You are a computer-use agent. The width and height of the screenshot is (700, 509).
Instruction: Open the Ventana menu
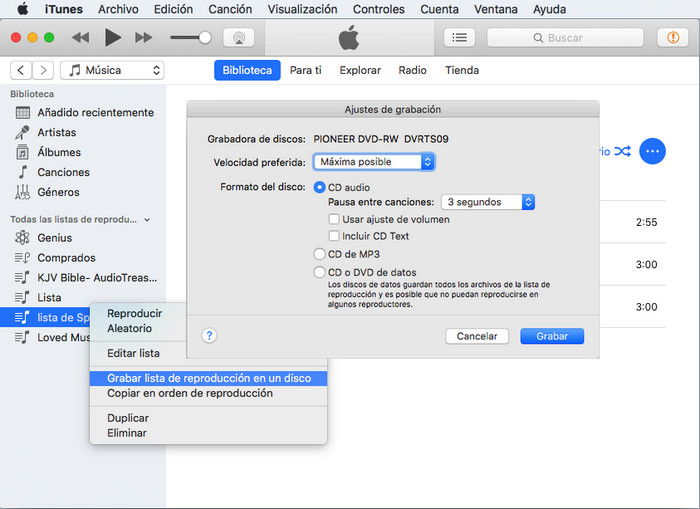(x=496, y=9)
